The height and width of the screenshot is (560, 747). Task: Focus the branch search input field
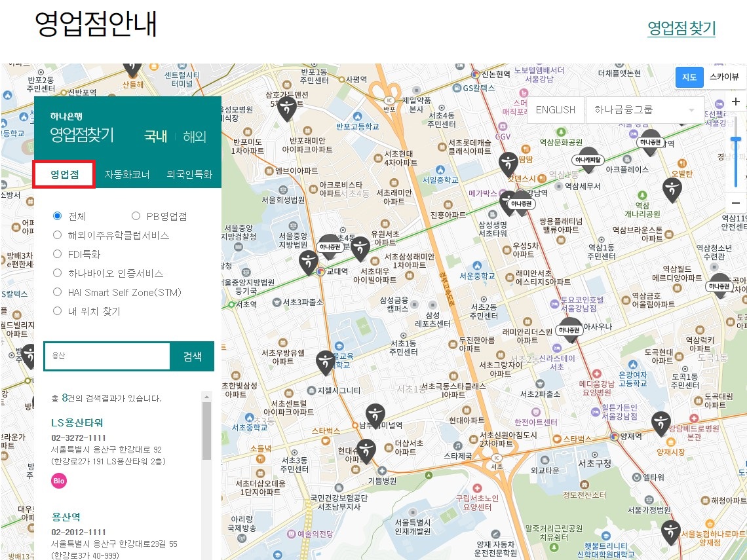tap(107, 356)
